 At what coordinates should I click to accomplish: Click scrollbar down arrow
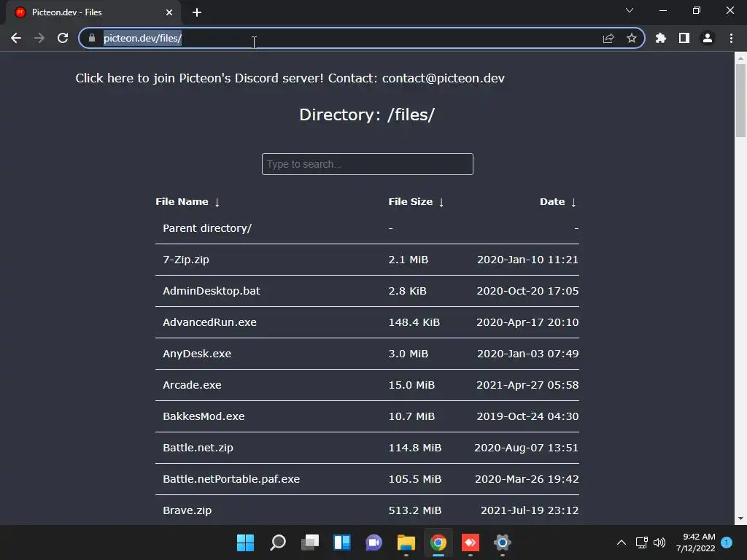740,518
